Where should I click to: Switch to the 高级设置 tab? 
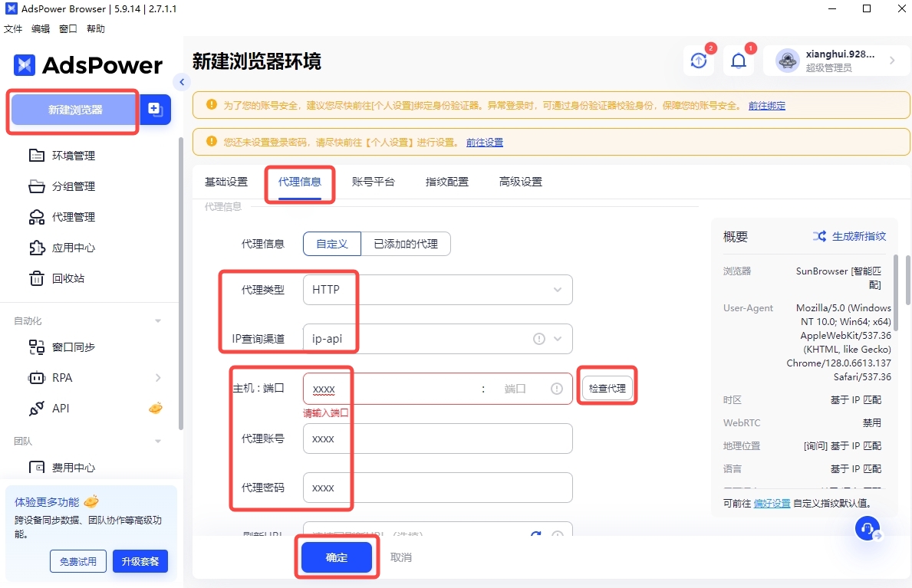point(521,182)
